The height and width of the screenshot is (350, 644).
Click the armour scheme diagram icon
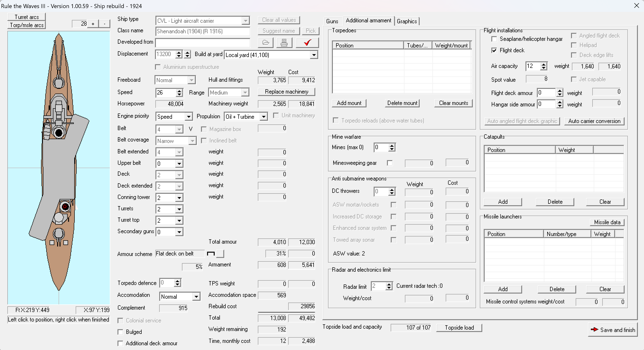(211, 254)
